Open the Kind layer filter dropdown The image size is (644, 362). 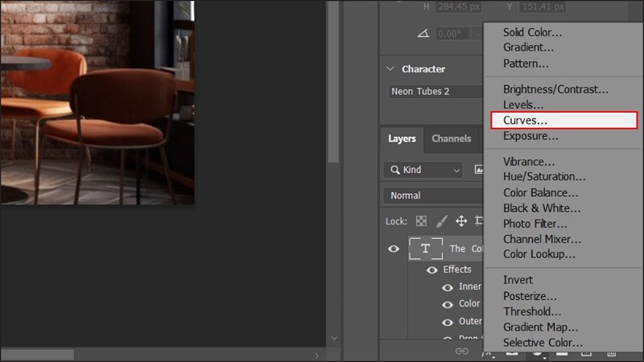click(423, 170)
